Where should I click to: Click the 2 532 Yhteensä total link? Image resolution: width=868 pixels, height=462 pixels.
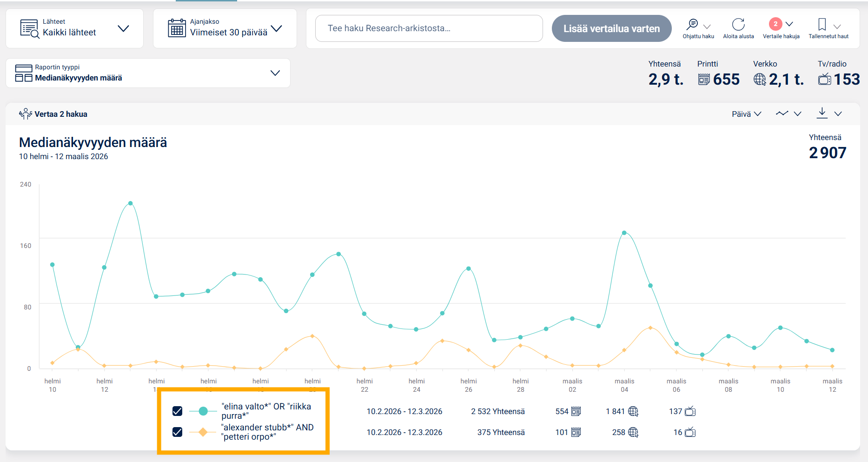point(497,411)
